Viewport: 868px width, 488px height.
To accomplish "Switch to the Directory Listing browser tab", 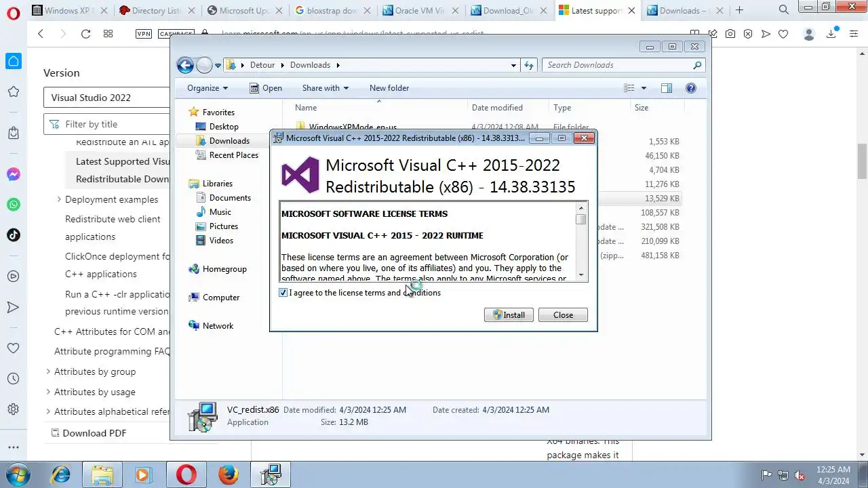I will tap(156, 10).
